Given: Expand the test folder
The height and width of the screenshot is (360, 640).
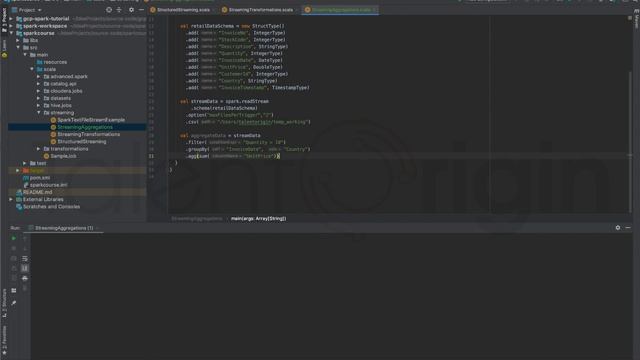Looking at the screenshot, I should [x=25, y=163].
